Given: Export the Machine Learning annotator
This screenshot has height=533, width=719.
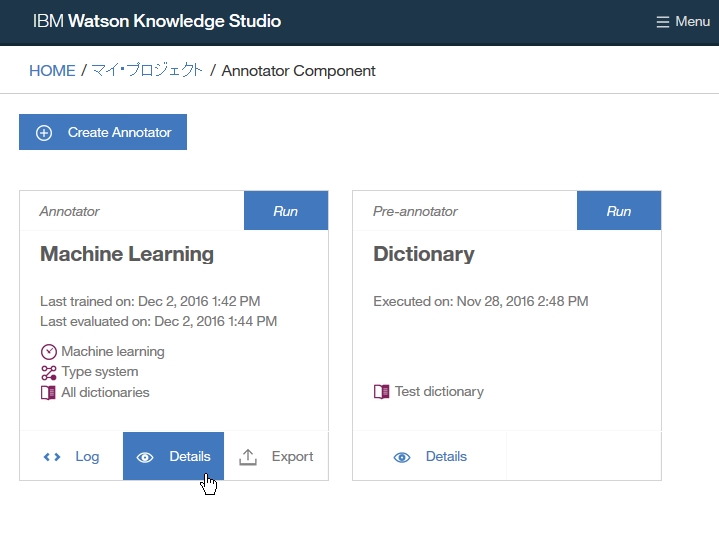Looking at the screenshot, I should pos(277,457).
